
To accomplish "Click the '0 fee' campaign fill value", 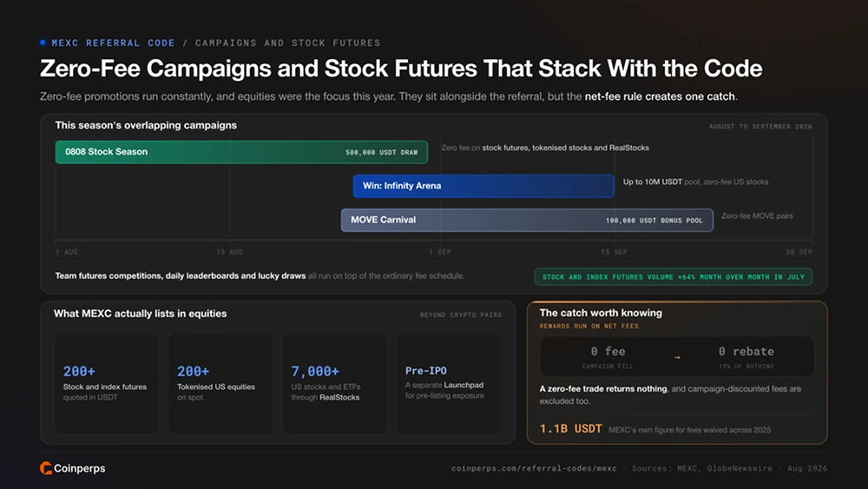I will pyautogui.click(x=608, y=352).
